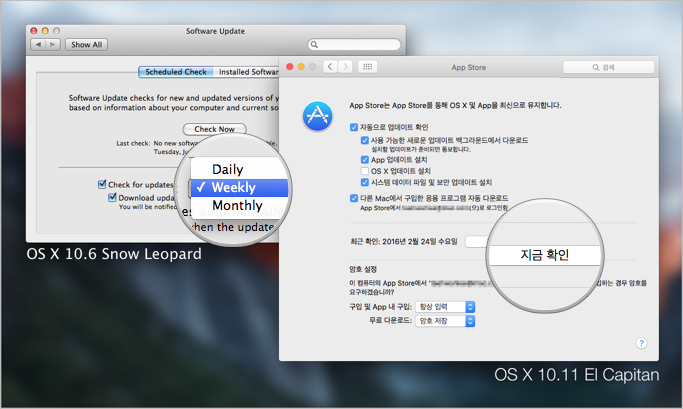
Task: Click the 암호 설정 heading
Action: (x=363, y=269)
